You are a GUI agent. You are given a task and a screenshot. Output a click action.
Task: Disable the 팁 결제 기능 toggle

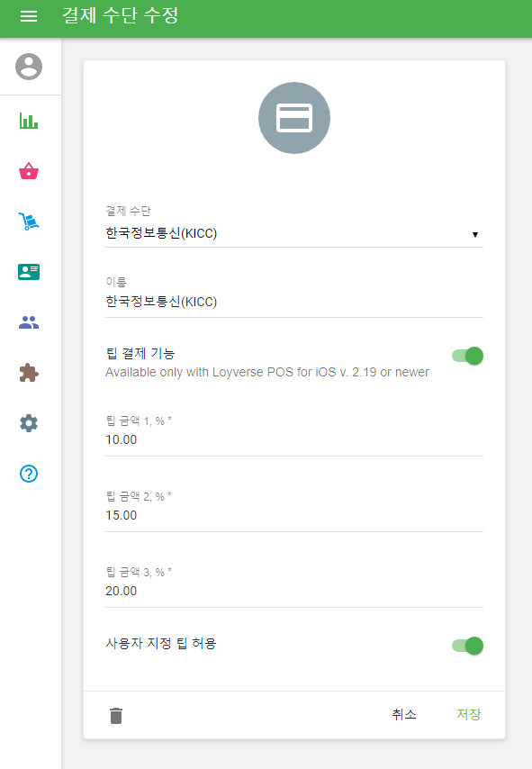click(x=468, y=356)
